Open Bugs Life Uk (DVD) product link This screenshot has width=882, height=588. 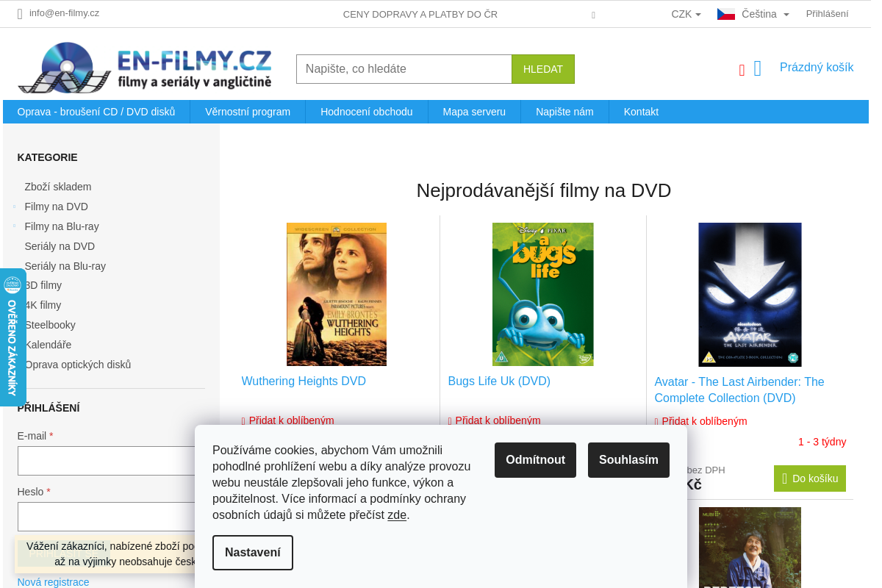pyautogui.click(x=499, y=381)
